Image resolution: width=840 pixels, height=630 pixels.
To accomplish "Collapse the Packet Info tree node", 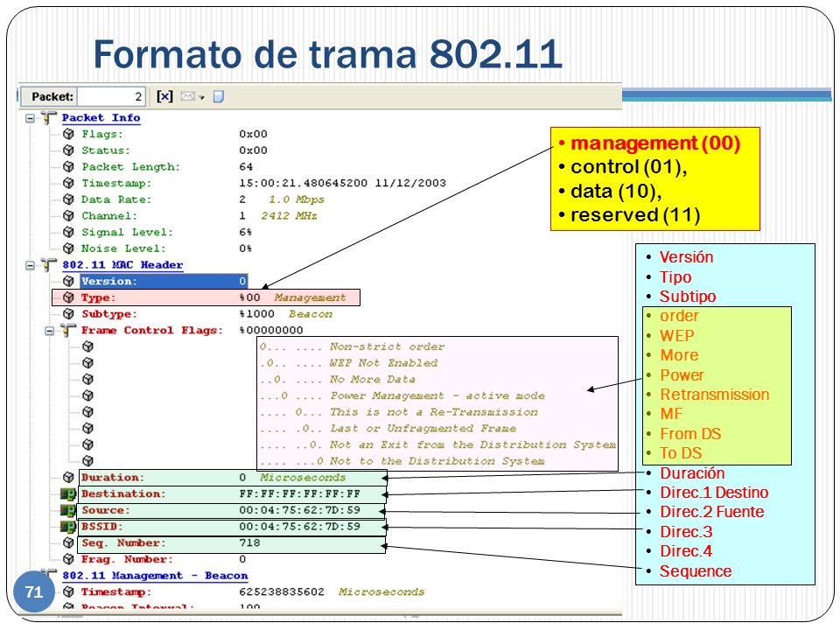I will 31,118.
